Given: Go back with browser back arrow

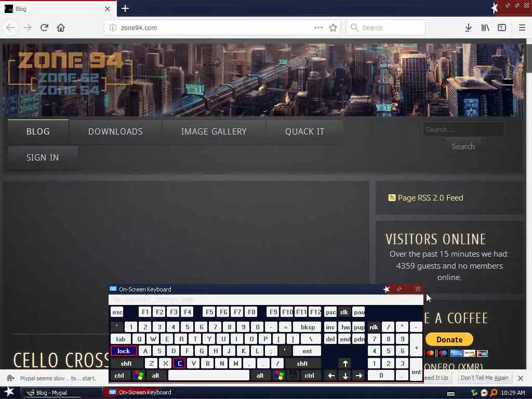Looking at the screenshot, I should coord(10,28).
